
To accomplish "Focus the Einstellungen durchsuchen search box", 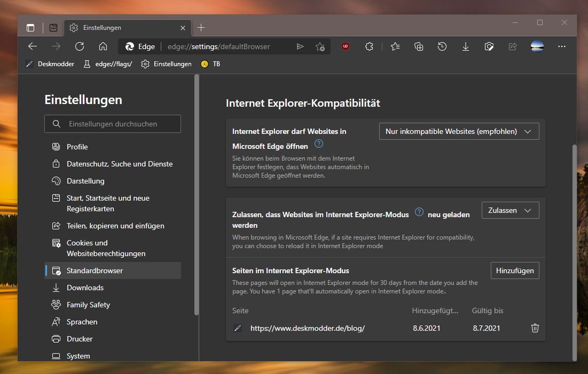I will pos(113,124).
